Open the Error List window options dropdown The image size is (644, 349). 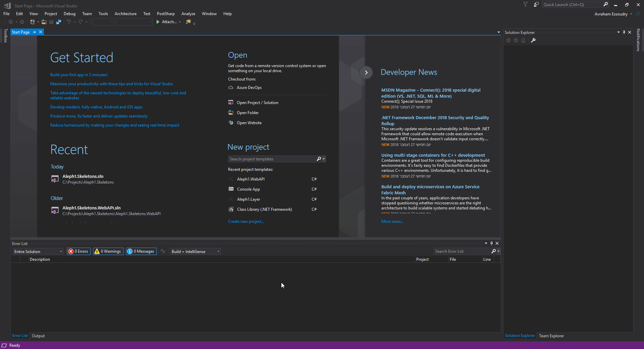coord(486,243)
